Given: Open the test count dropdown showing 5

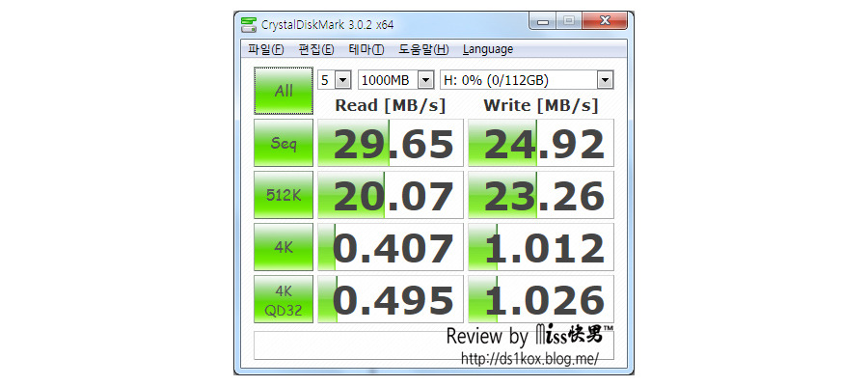Looking at the screenshot, I should (335, 80).
